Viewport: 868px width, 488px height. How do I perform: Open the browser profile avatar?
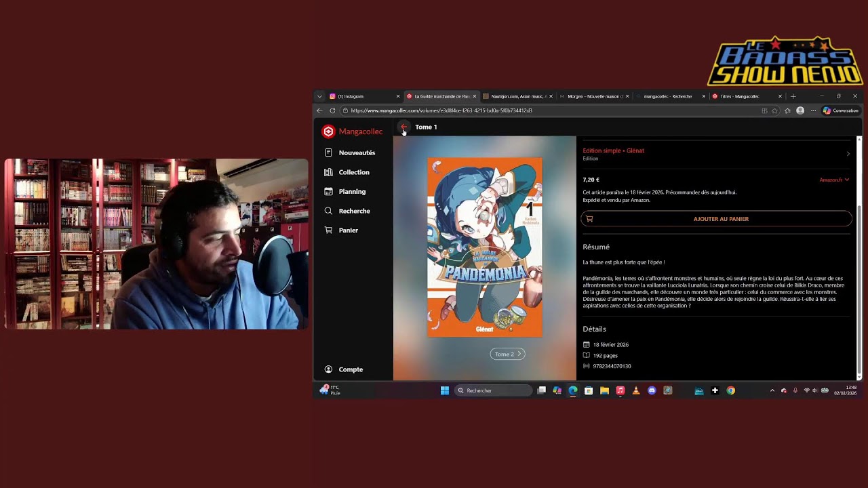tap(800, 110)
